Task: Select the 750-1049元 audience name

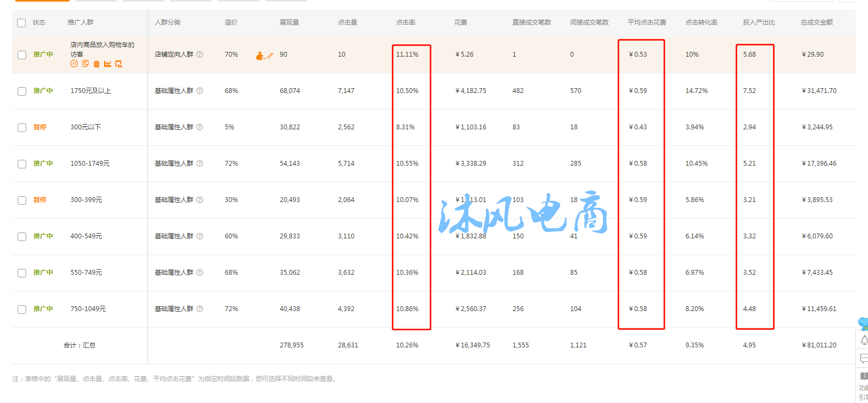Action: 88,309
